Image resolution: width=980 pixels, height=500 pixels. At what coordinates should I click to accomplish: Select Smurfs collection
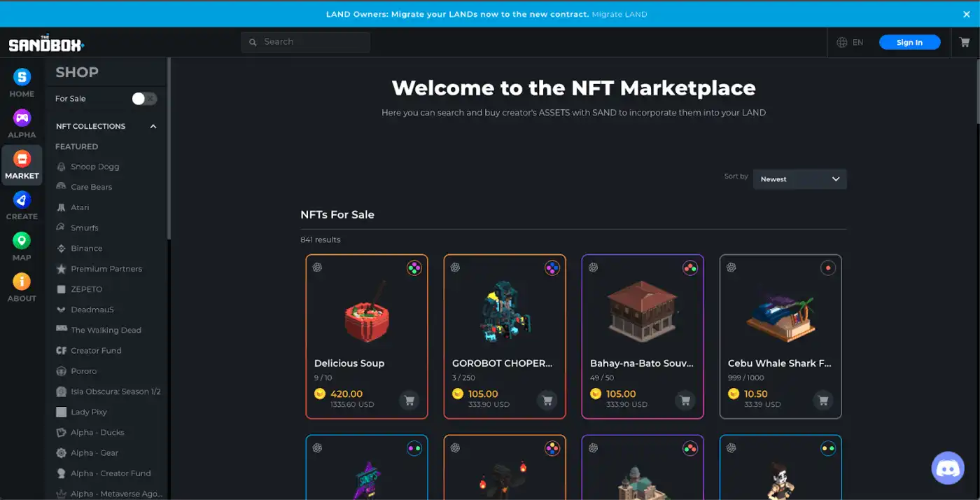(x=84, y=228)
